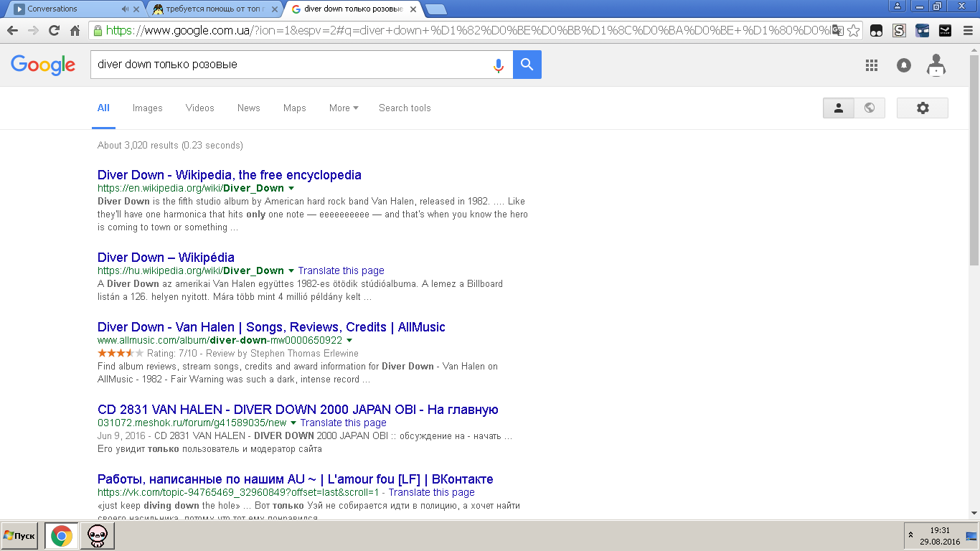This screenshot has width=980, height=551.
Task: Open the arrow menu beside hu.wikipedia.org URL
Action: tap(291, 271)
